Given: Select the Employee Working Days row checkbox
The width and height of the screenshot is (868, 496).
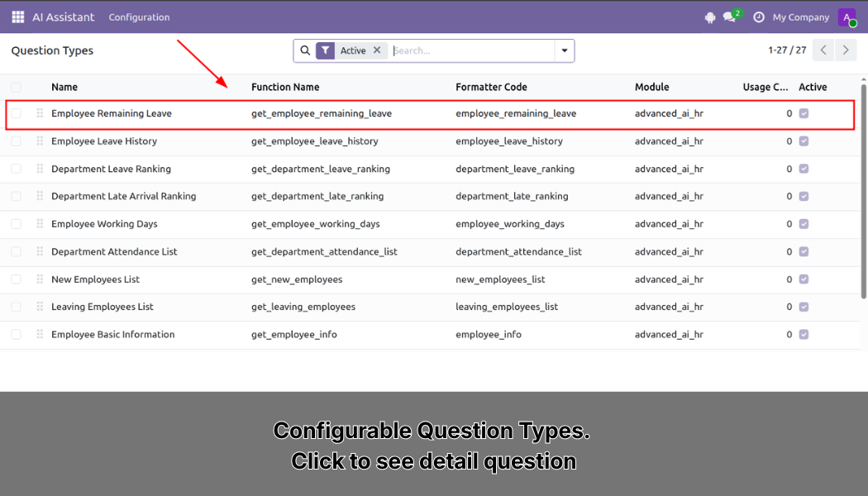Looking at the screenshot, I should [16, 224].
